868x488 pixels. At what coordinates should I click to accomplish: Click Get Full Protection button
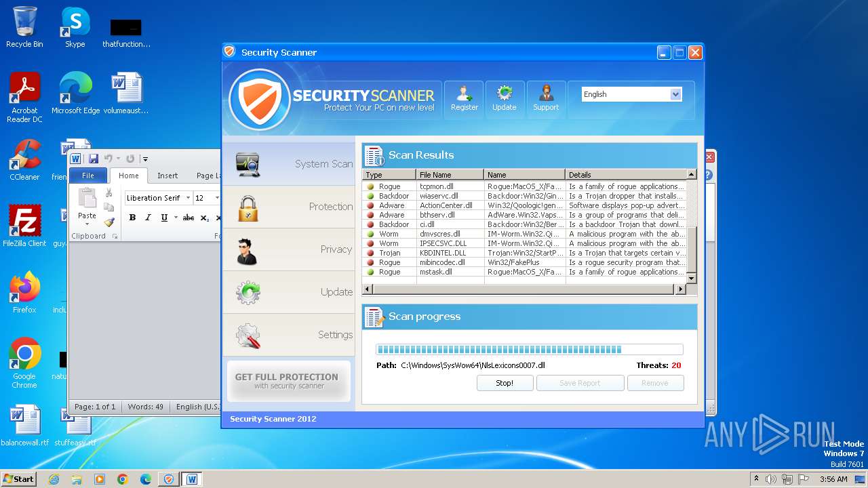pos(289,381)
